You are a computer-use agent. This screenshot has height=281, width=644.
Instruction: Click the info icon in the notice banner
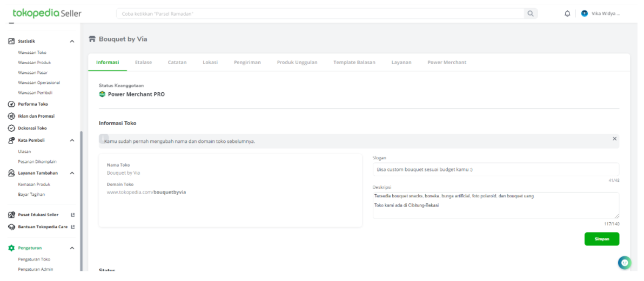104,139
